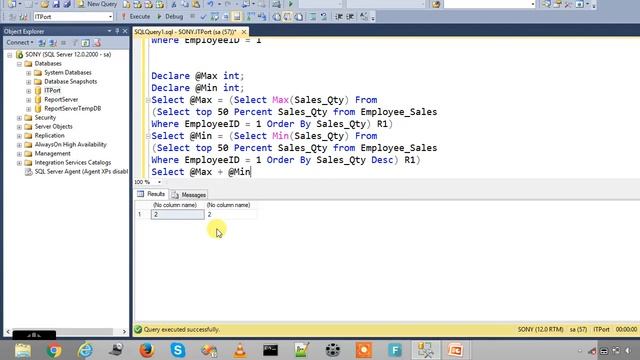Screen dimensions: 640x360
Task: Click the Open File folder icon
Action: [44, 4]
